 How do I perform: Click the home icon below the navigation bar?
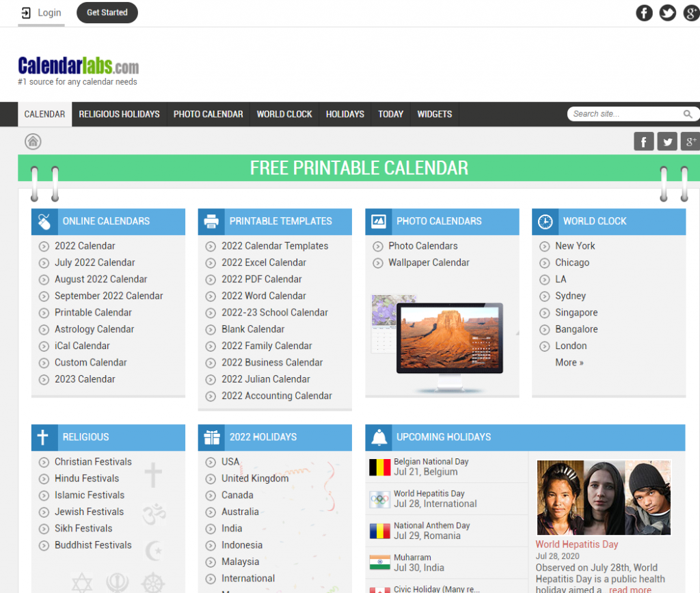[33, 141]
